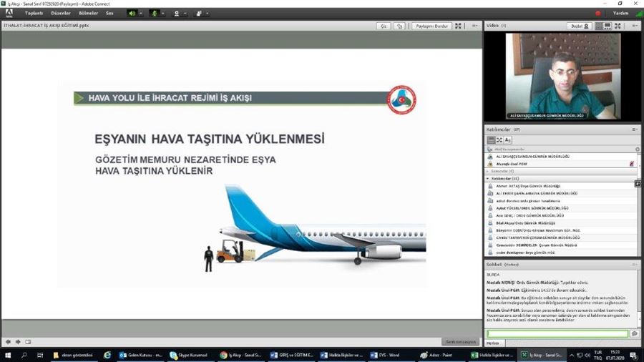Click the send chat message icon
Image resolution: width=644 pixels, height=362 pixels.
tap(635, 334)
